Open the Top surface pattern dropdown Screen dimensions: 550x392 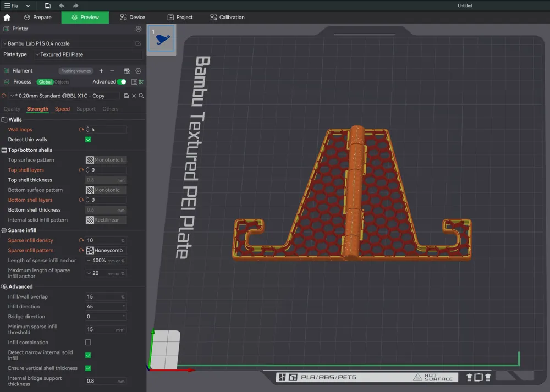click(x=106, y=160)
